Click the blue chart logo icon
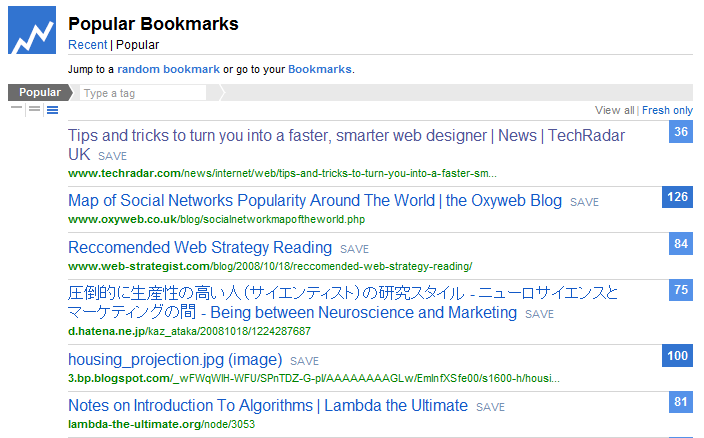 point(32,30)
